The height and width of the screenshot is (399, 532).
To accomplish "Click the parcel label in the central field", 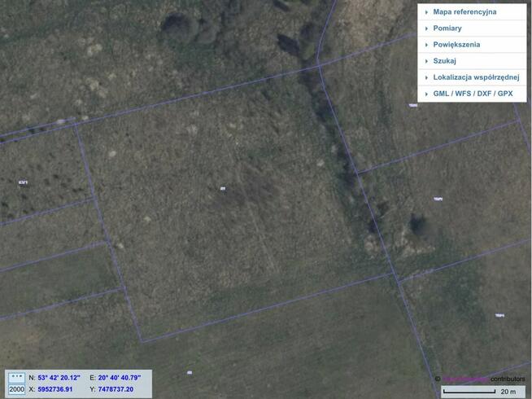I will click(x=222, y=188).
